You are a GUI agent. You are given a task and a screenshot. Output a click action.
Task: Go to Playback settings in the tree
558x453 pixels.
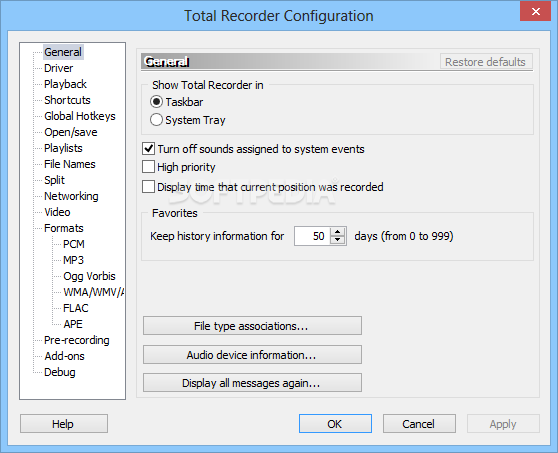(65, 84)
